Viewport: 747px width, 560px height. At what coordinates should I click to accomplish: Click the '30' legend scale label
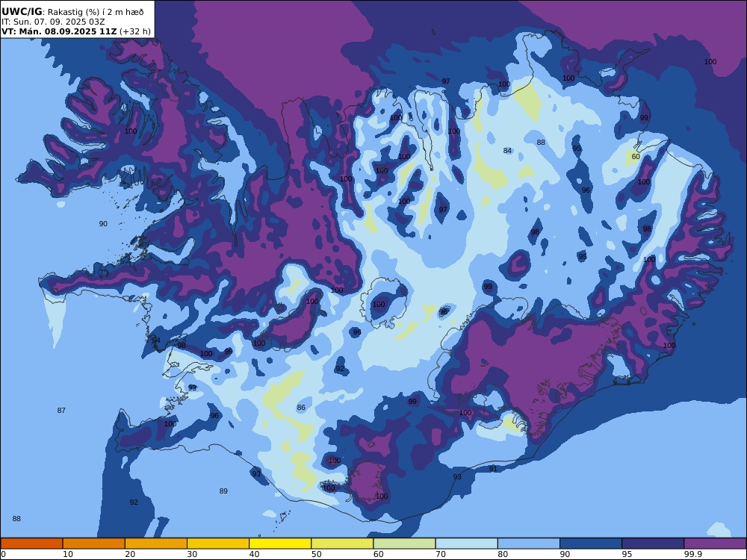(x=192, y=554)
